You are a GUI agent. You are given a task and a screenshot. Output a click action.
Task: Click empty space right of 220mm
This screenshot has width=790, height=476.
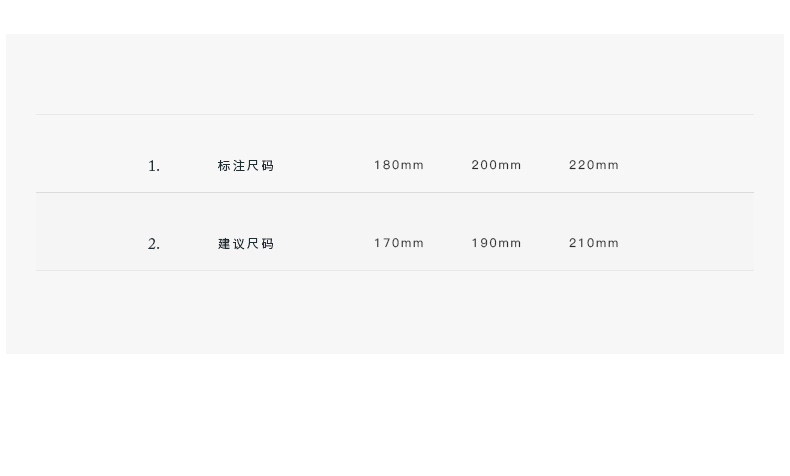pyautogui.click(x=690, y=165)
